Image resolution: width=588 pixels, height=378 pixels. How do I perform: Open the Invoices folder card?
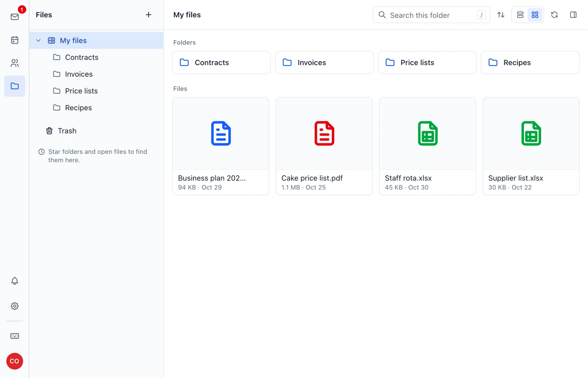point(324,63)
